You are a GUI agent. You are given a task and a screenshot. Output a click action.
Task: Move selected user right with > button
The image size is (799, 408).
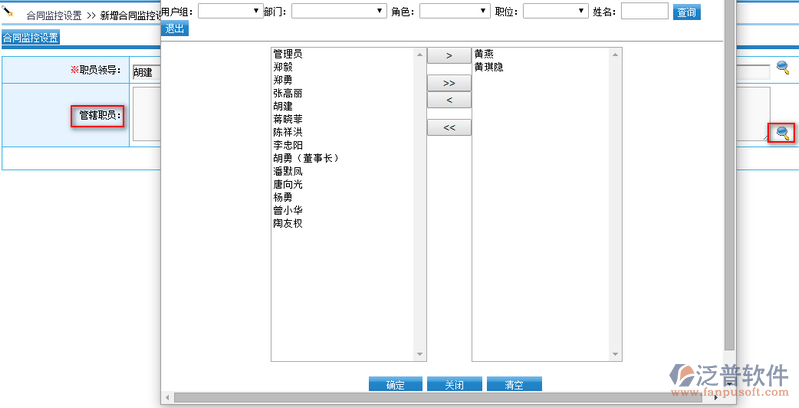click(x=448, y=56)
